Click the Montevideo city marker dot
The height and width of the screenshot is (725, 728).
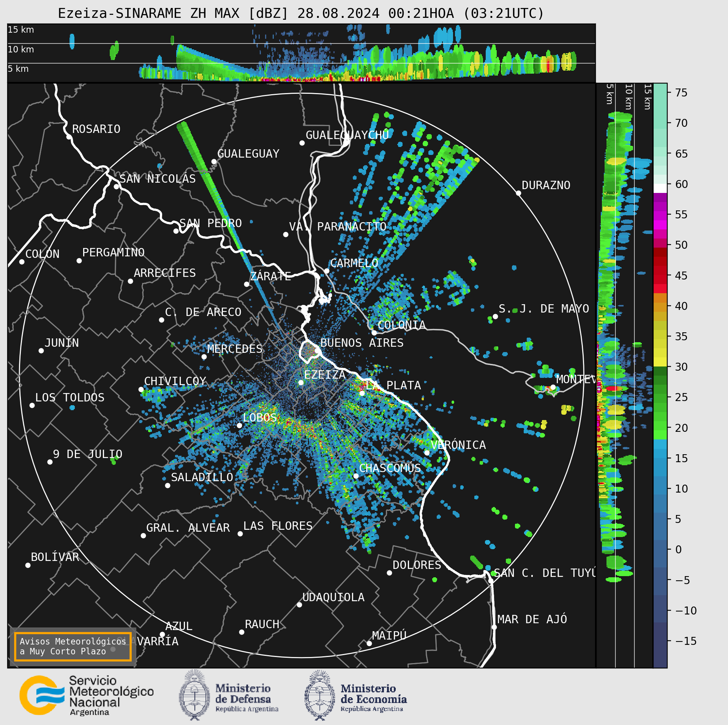coord(553,387)
